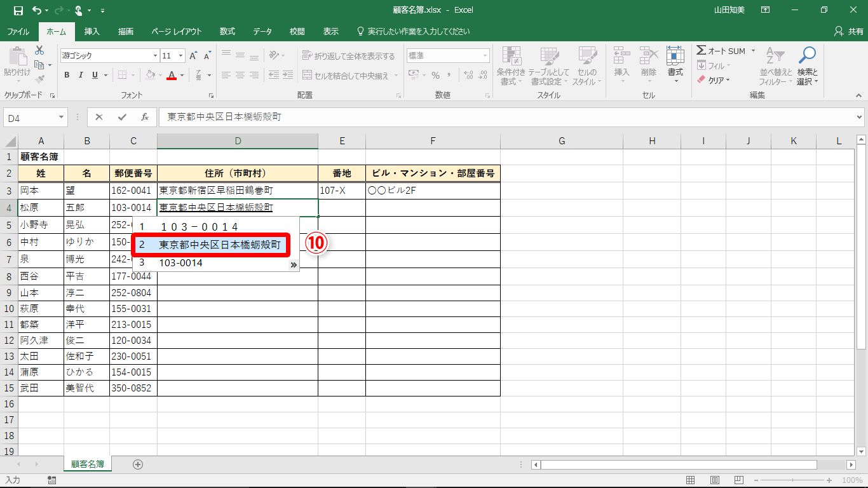Screen dimensions: 868x488
Task: Click the 顧客名簿 sheet tab
Action: [x=88, y=464]
